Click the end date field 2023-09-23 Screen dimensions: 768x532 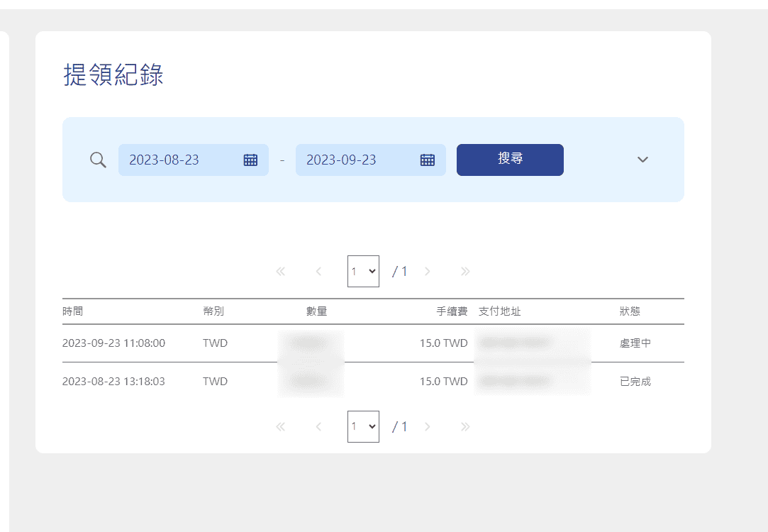pyautogui.click(x=371, y=160)
